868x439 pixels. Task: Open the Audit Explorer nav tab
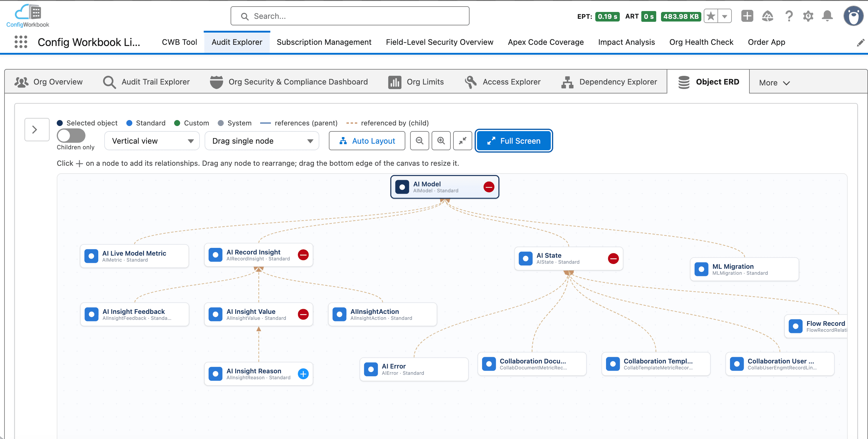[x=237, y=42]
